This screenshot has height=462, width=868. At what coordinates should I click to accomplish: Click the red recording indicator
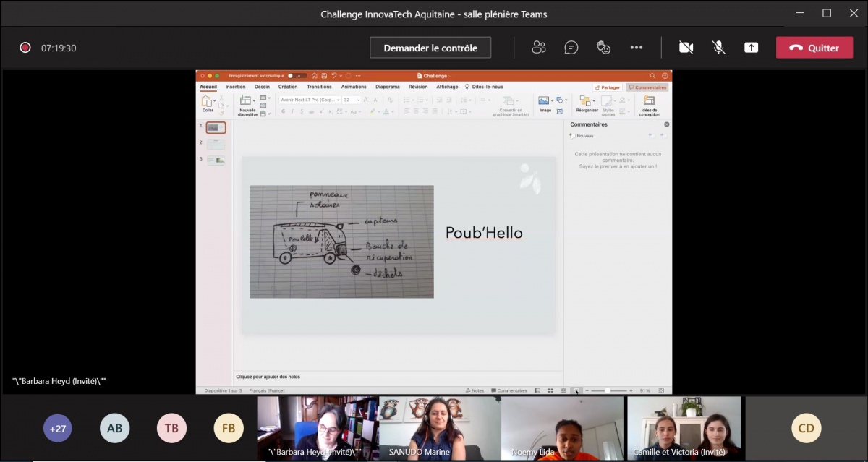[25, 48]
